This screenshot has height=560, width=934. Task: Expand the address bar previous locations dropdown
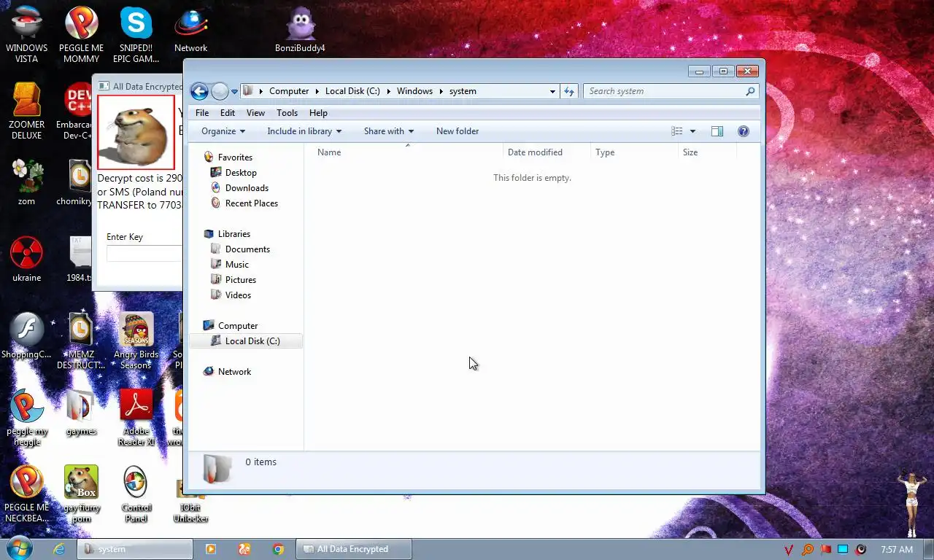552,91
